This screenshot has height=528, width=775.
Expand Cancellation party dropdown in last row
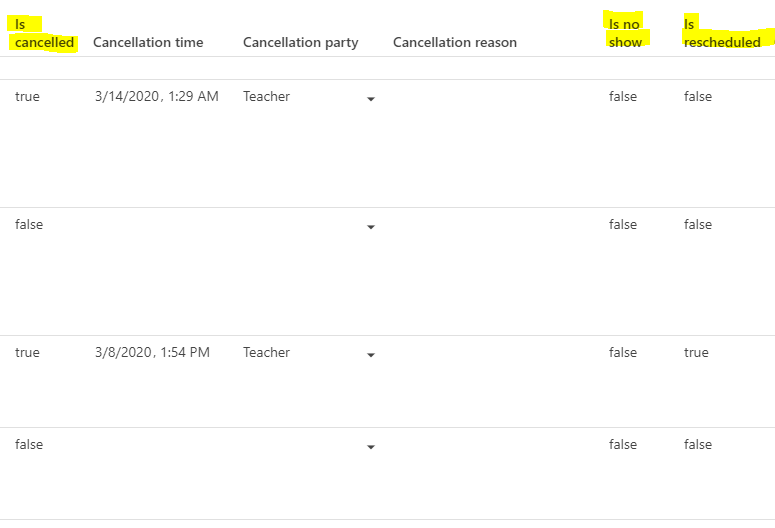[371, 447]
